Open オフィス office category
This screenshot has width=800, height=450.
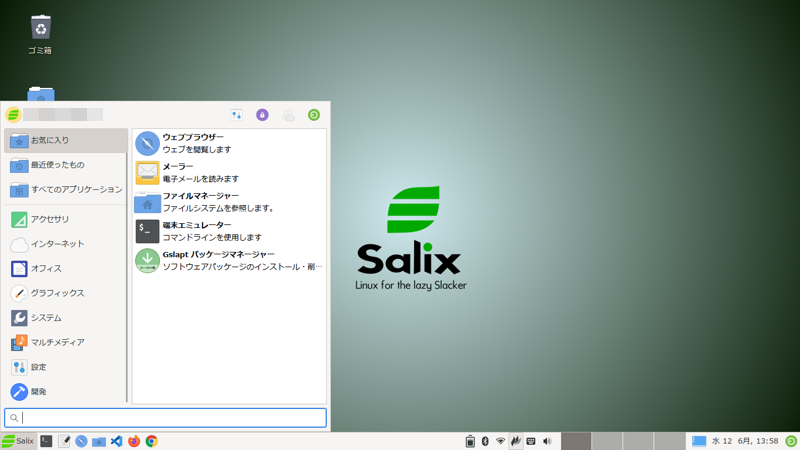pos(66,268)
